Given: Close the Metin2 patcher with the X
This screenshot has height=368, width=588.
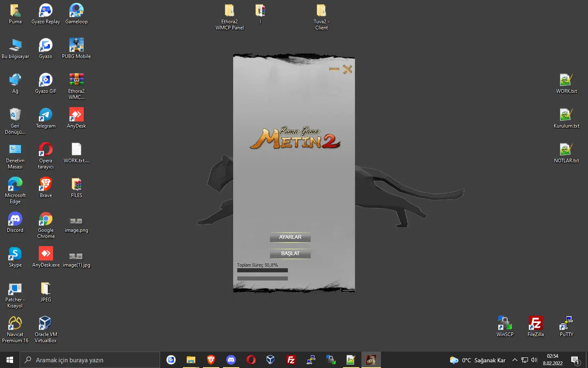Looking at the screenshot, I should click(347, 70).
